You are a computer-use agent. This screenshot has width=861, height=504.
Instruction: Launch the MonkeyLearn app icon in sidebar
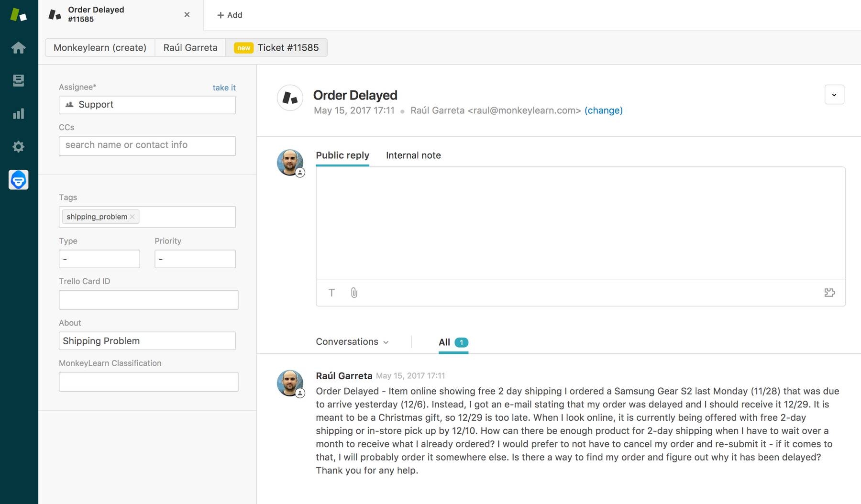(x=18, y=180)
